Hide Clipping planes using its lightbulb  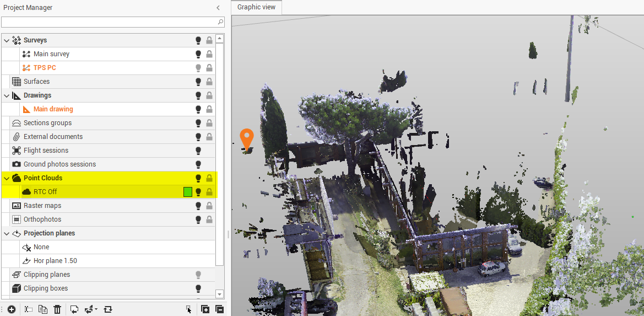click(198, 275)
